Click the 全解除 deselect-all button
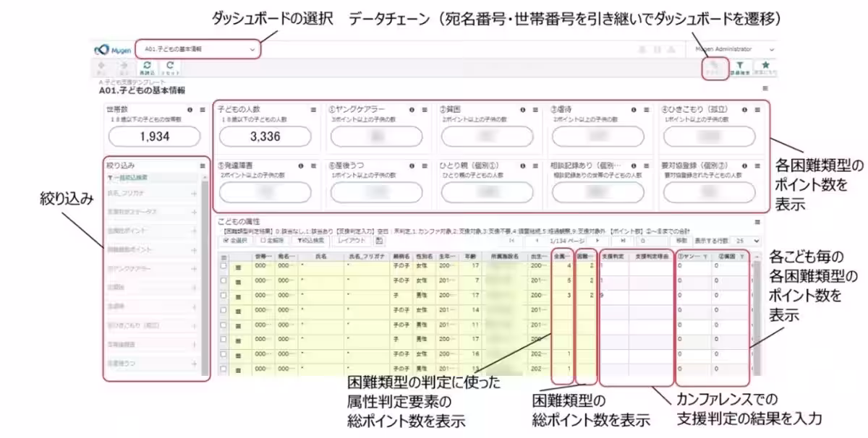 271,240
